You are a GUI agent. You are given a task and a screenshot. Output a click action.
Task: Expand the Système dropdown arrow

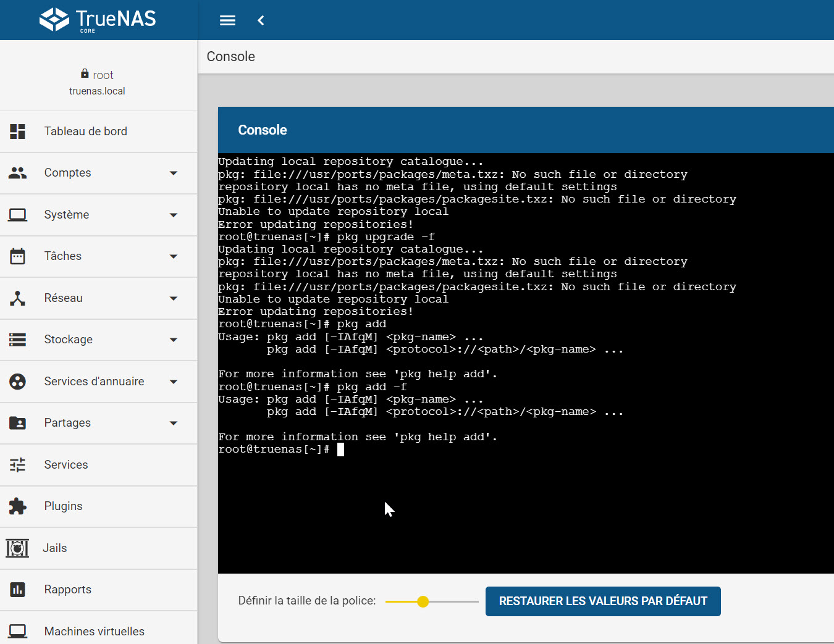click(x=174, y=215)
